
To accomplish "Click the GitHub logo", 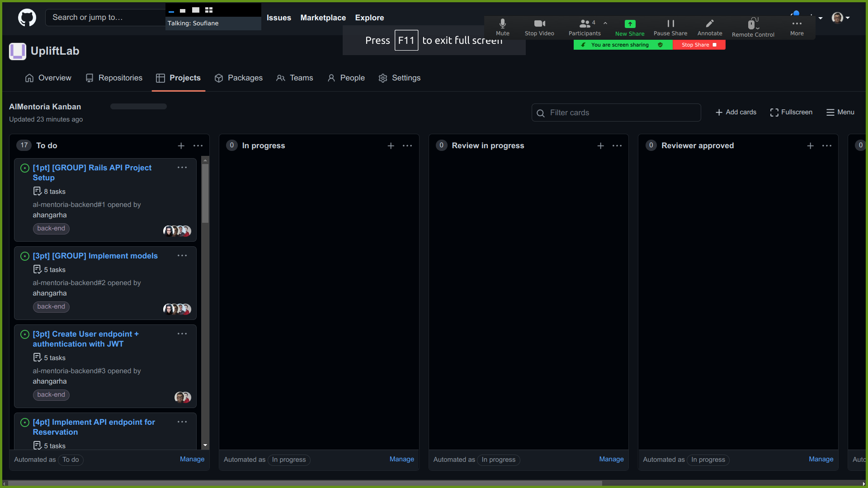I will point(27,18).
